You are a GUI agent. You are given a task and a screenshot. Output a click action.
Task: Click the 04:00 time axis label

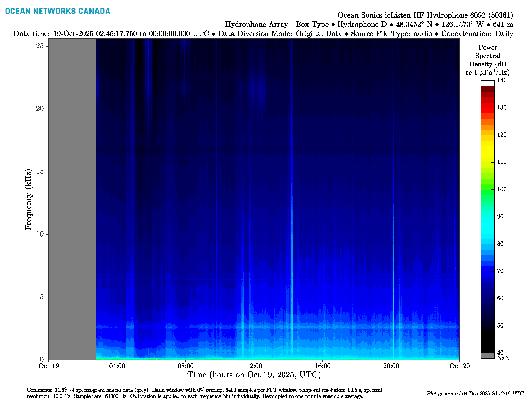tap(117, 366)
